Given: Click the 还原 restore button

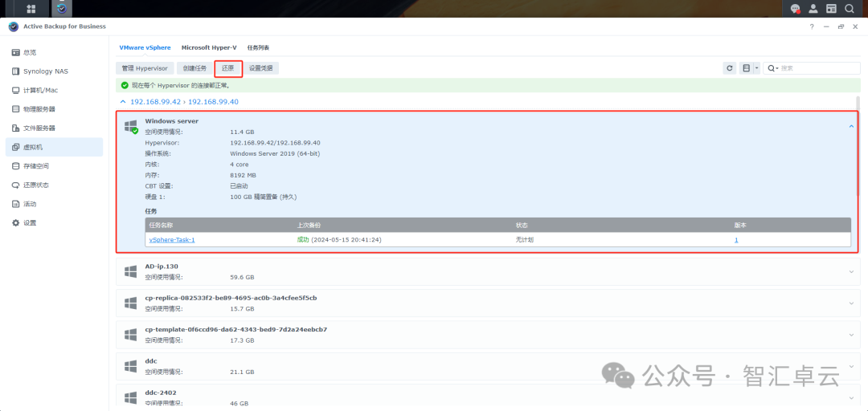Looking at the screenshot, I should click(x=228, y=68).
